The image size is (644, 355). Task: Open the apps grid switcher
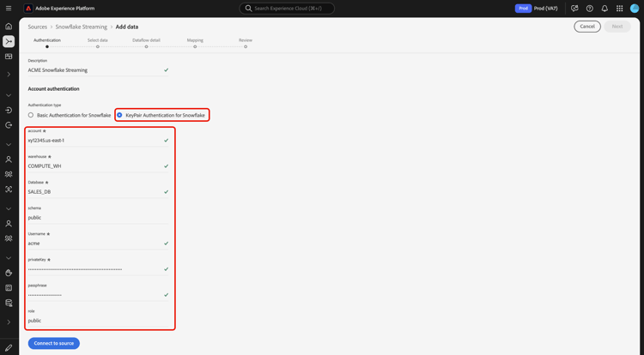619,9
